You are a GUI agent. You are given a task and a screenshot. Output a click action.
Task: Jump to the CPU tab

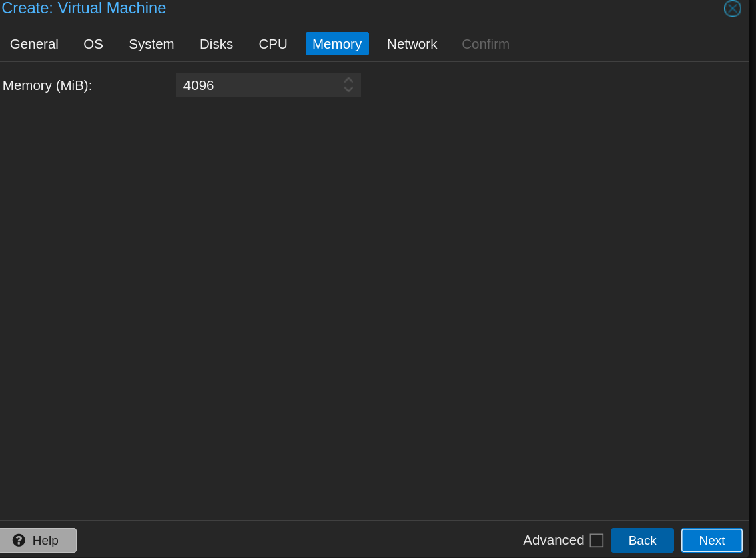[x=273, y=44]
